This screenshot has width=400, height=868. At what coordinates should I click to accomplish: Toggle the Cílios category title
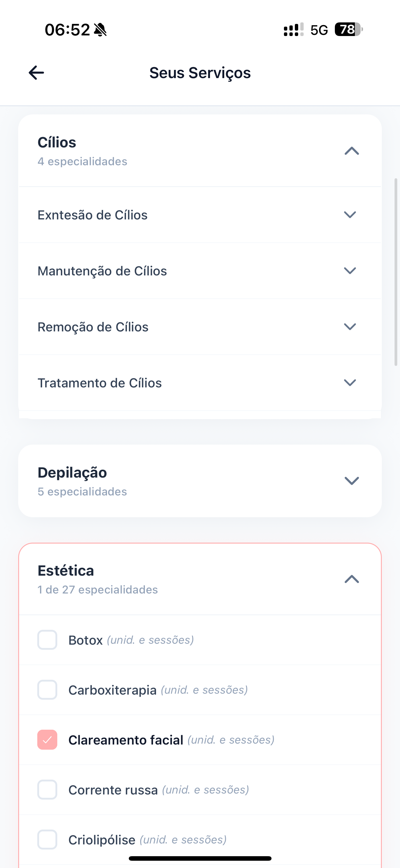point(57,142)
